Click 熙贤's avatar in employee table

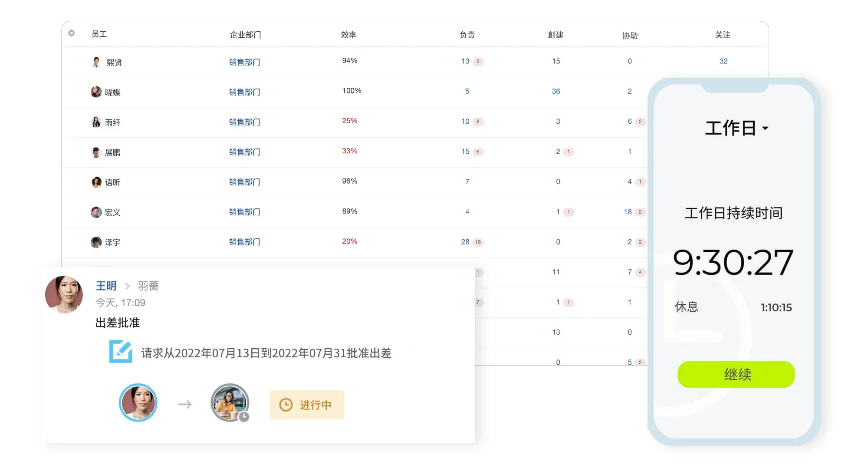pyautogui.click(x=96, y=62)
